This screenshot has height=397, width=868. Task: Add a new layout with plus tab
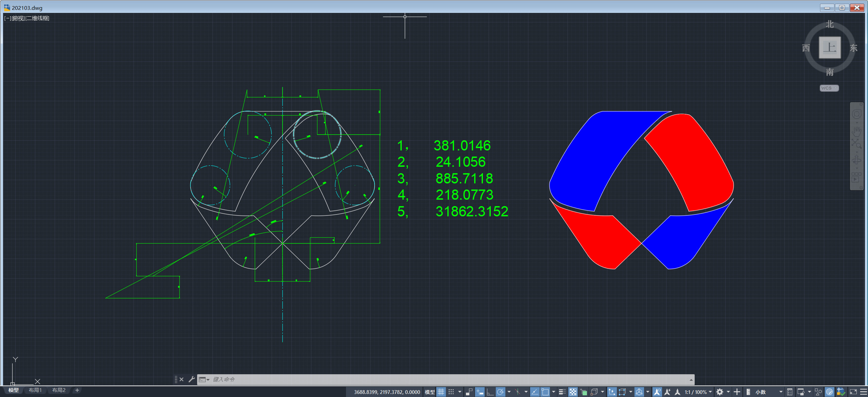pyautogui.click(x=77, y=390)
